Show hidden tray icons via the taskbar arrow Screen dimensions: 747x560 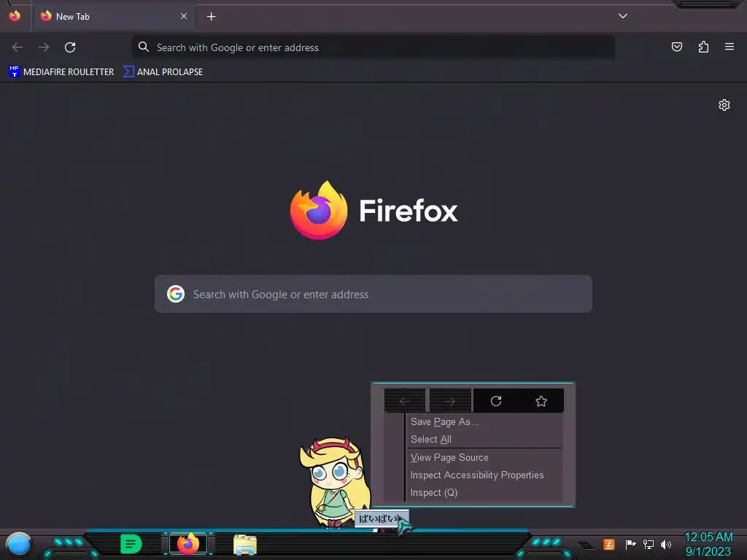586,545
